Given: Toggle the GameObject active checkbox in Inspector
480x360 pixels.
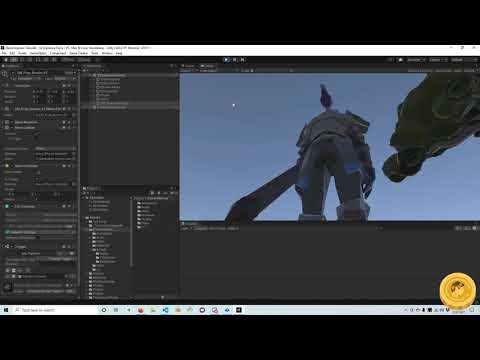Looking at the screenshot, I should click(x=13, y=73).
